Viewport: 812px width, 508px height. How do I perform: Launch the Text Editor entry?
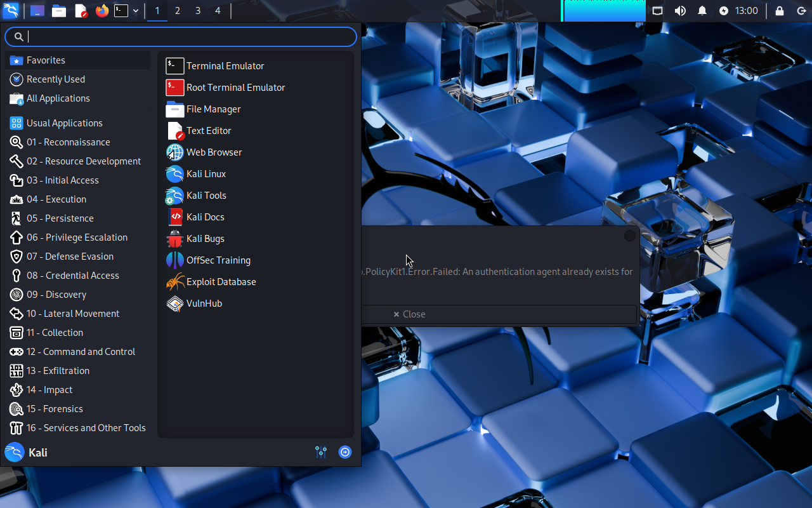(x=255, y=131)
